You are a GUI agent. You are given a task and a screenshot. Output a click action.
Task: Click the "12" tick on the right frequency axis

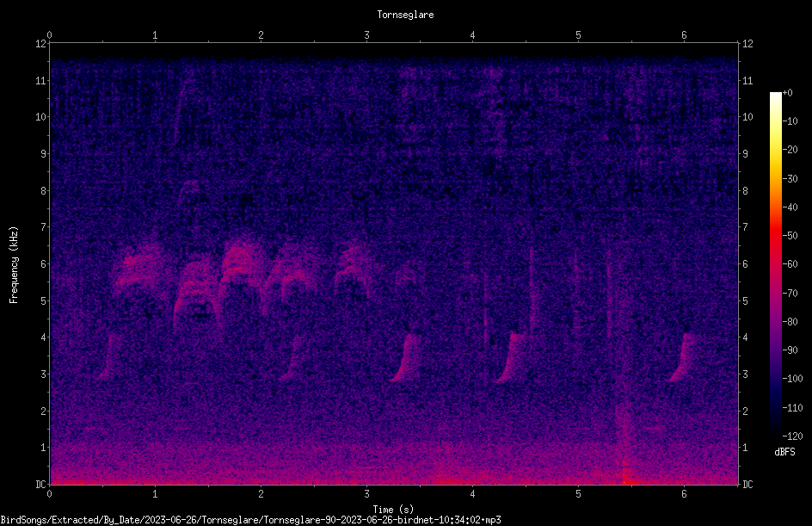(x=747, y=44)
